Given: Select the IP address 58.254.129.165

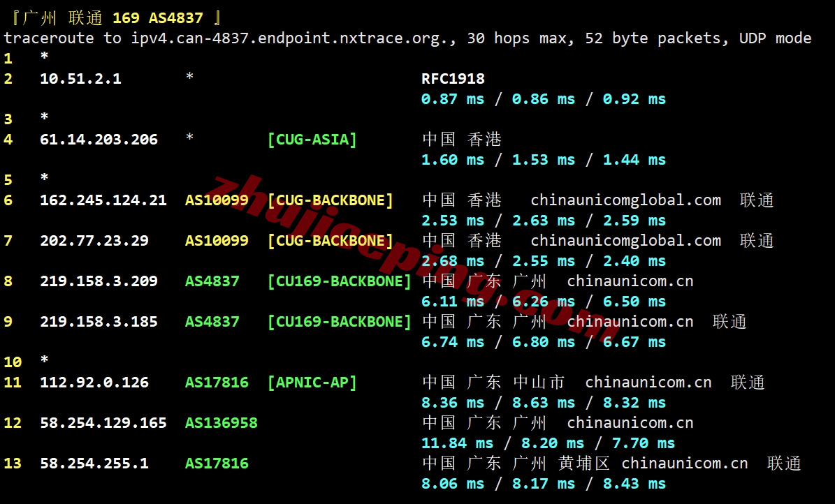Looking at the screenshot, I should [103, 423].
